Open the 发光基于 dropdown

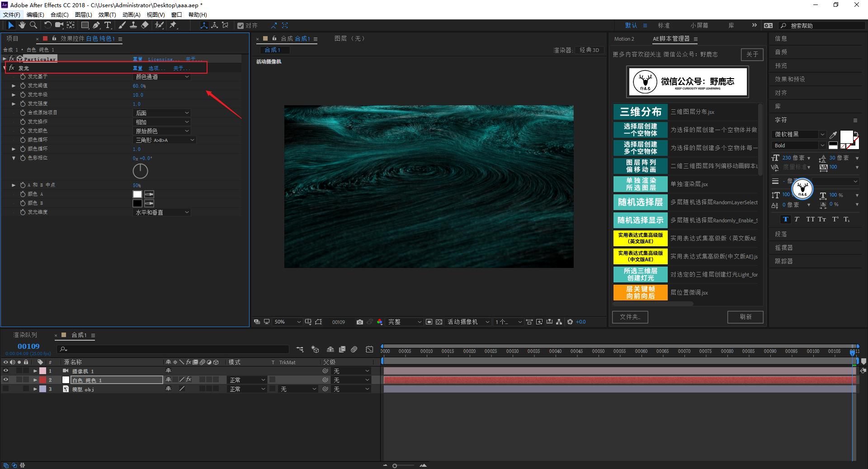click(x=162, y=77)
